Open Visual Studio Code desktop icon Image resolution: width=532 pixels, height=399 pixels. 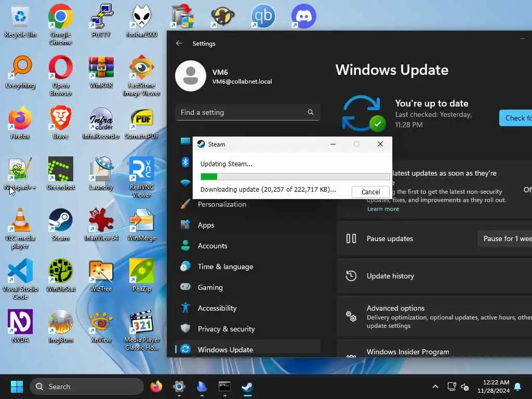pyautogui.click(x=20, y=279)
